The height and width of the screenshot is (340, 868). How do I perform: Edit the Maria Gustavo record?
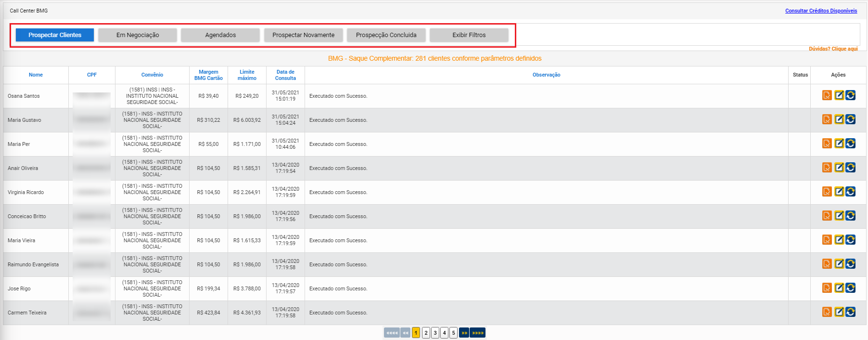[839, 119]
